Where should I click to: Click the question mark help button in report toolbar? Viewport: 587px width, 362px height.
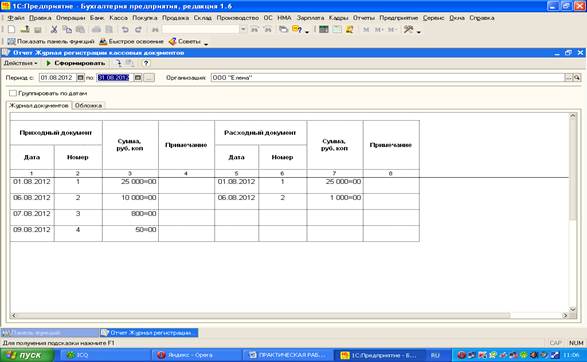point(146,63)
